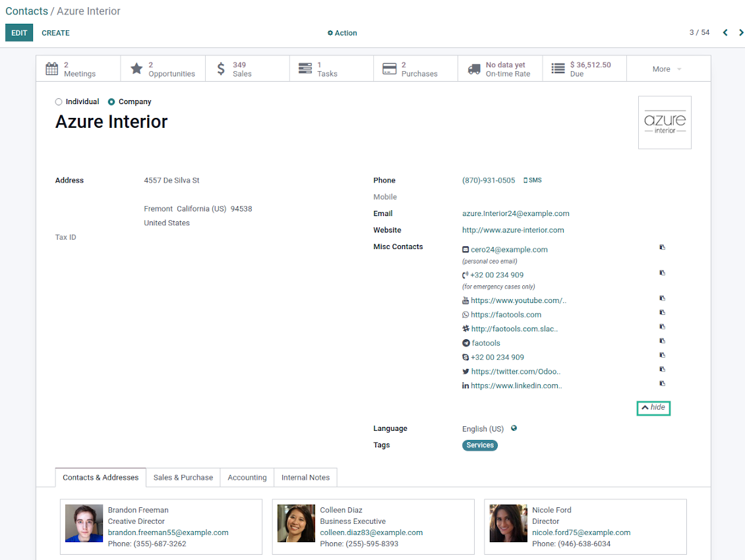745x560 pixels.
Task: Open the On-time Rate truck stat button
Action: 500,69
